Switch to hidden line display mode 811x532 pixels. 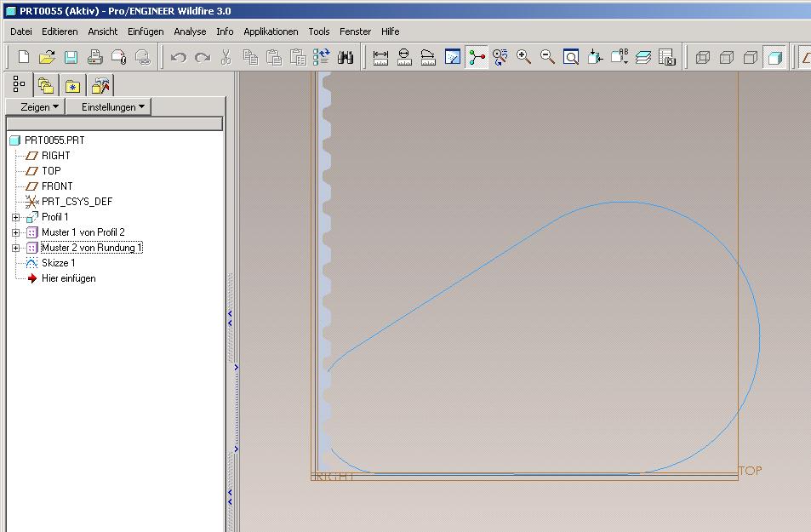point(727,57)
